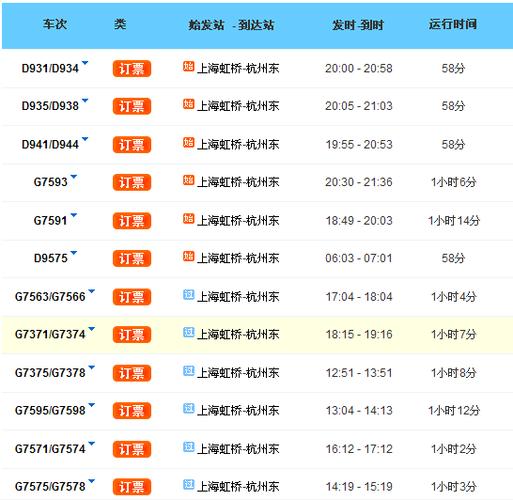The image size is (513, 500).
Task: Open train number D931/D934 link
Action: click(50, 68)
